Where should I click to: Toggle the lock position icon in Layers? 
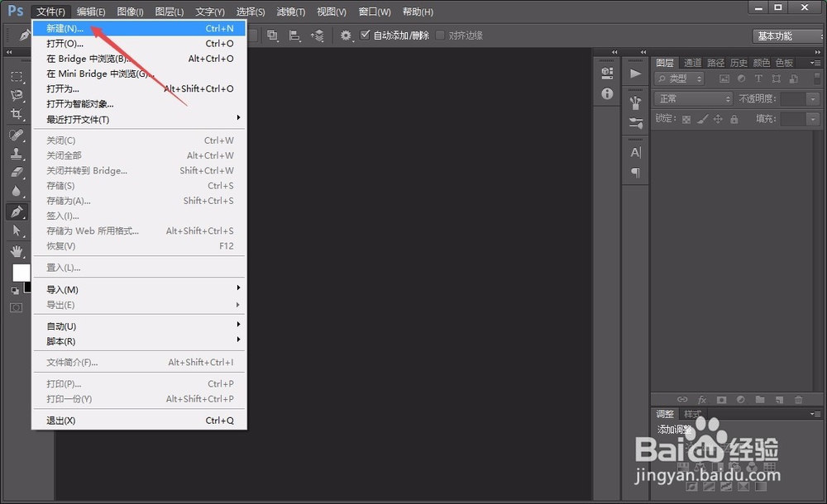click(x=718, y=118)
